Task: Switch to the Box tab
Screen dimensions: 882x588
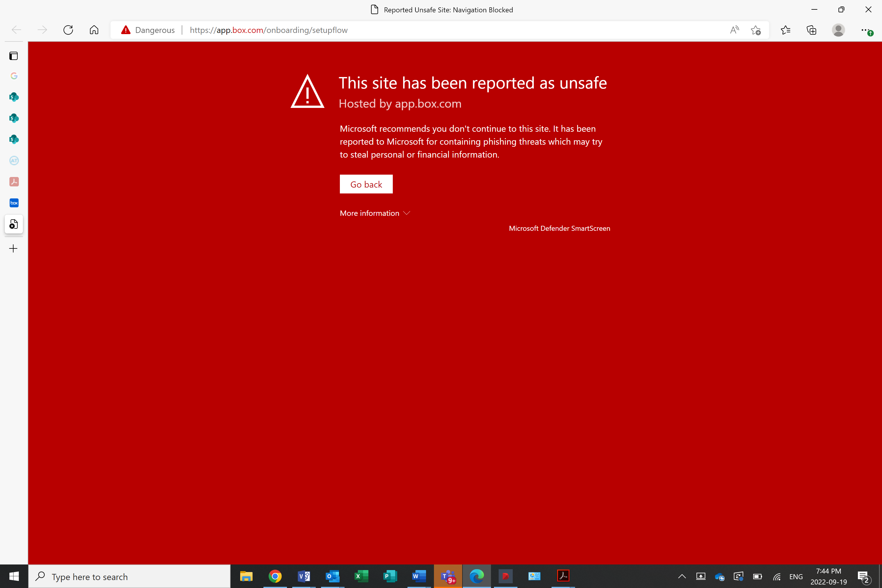Action: pos(14,203)
